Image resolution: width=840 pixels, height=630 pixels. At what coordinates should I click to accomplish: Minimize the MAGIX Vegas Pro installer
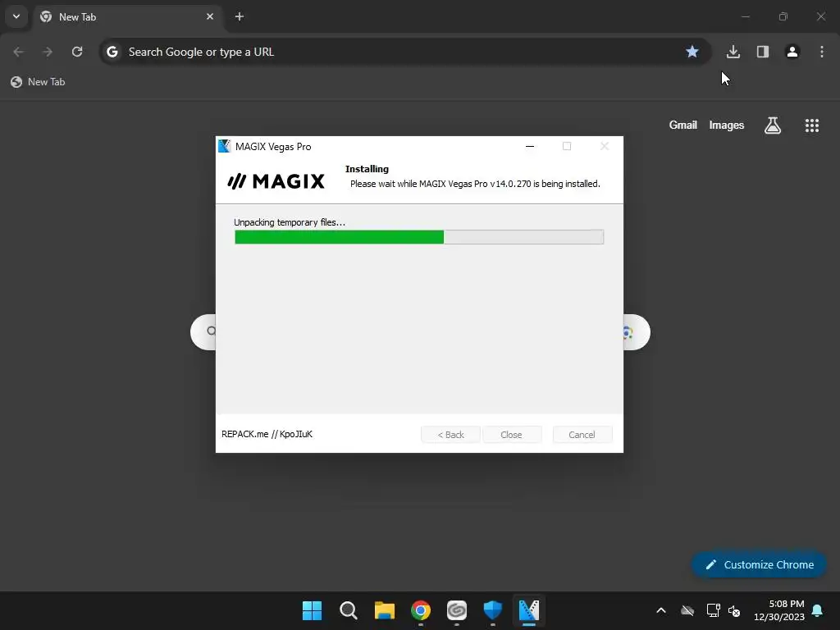[530, 146]
